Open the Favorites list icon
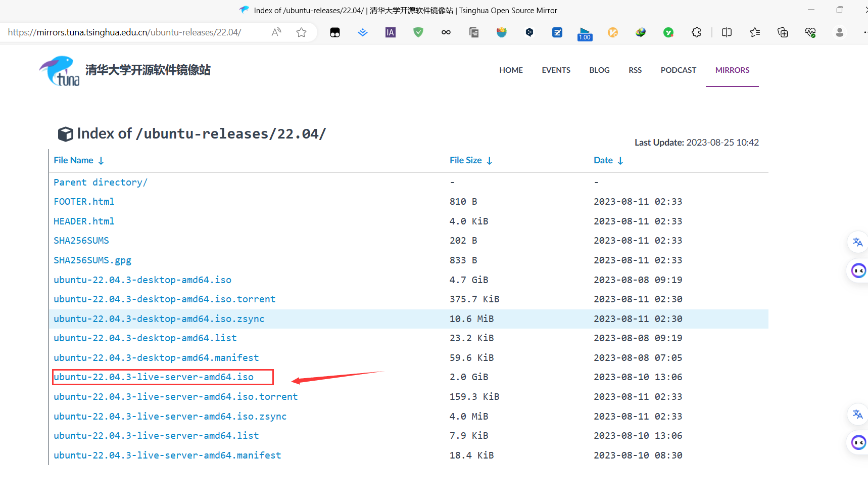Image resolution: width=868 pixels, height=502 pixels. (755, 32)
